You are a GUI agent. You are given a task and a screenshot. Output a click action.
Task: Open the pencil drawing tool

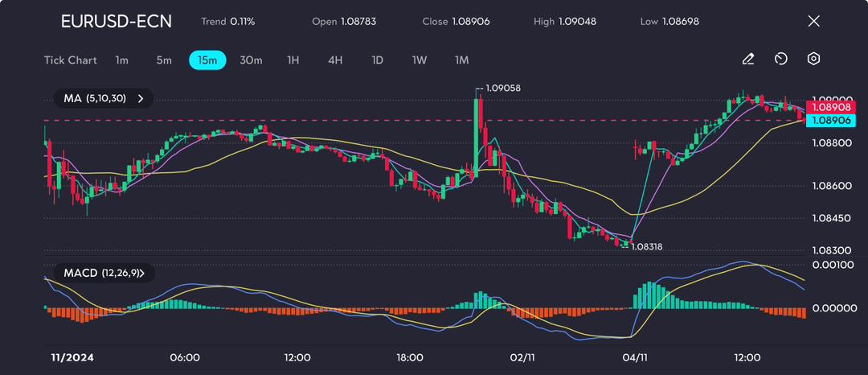tap(748, 59)
